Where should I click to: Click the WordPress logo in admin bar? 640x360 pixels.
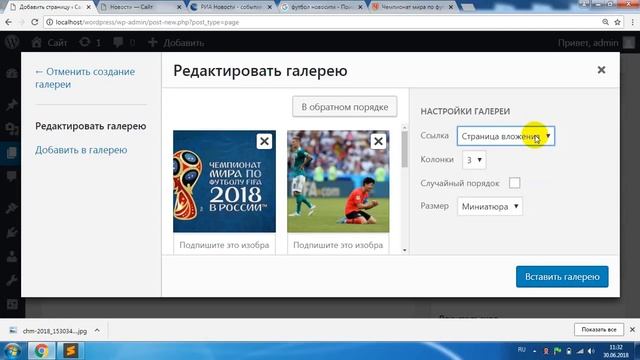(12, 42)
